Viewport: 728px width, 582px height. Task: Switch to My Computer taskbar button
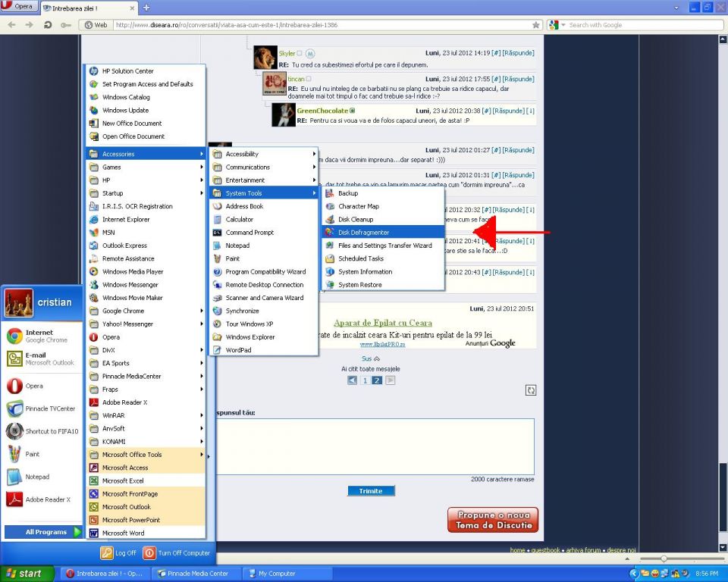(x=288, y=574)
